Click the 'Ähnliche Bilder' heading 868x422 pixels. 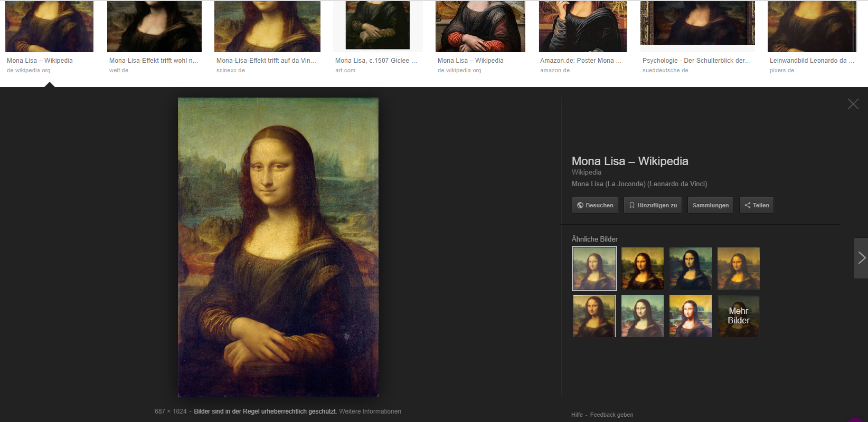(x=595, y=239)
